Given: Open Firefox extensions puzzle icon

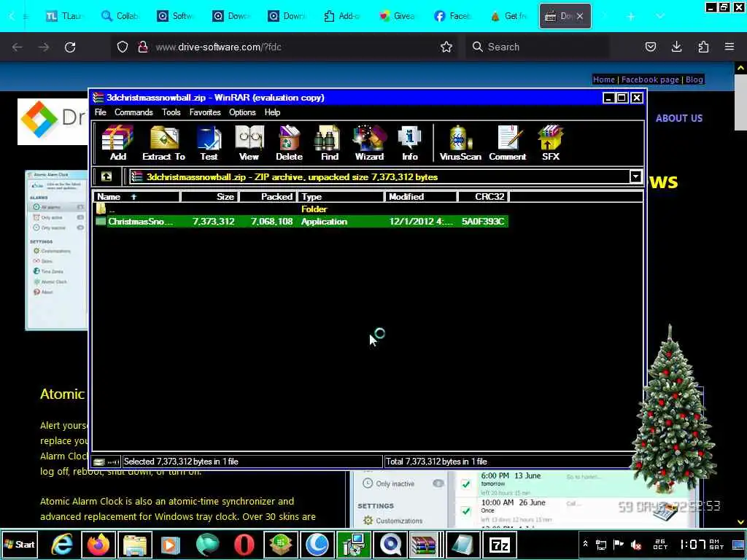Looking at the screenshot, I should tap(703, 47).
